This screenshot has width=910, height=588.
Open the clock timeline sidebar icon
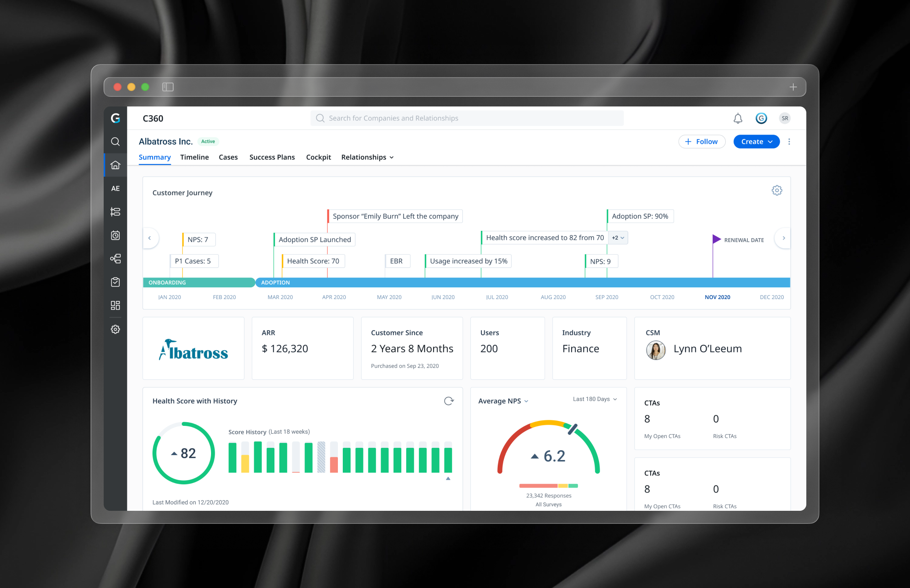115,235
